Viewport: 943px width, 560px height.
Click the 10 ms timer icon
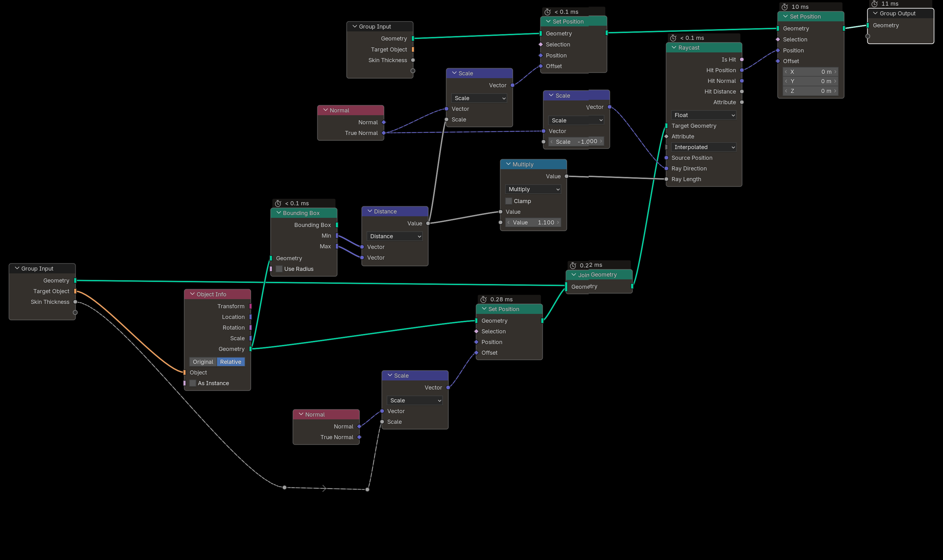784,7
